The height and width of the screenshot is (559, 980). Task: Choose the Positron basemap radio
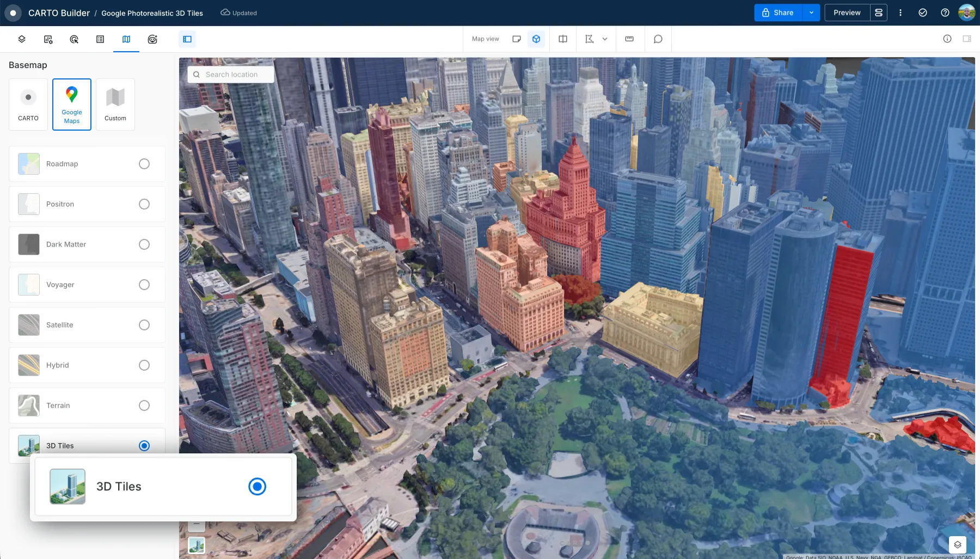click(x=144, y=204)
